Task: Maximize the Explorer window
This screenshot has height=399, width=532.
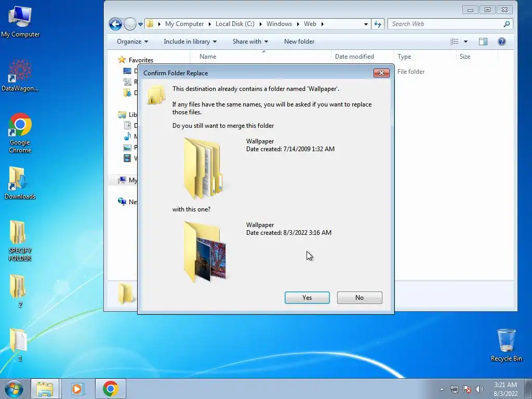Action: click(487, 10)
